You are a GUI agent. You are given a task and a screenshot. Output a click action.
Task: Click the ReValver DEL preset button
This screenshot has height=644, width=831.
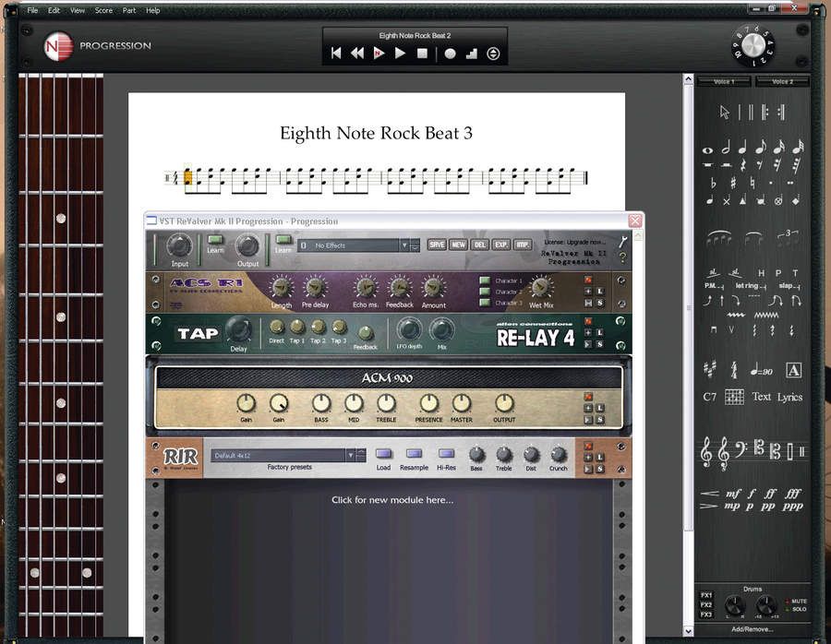(480, 244)
